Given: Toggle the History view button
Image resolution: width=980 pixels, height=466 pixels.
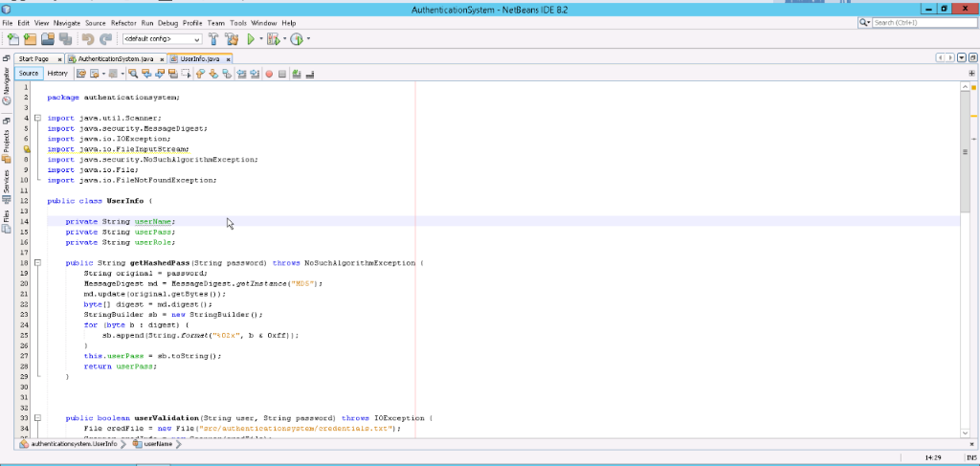Looking at the screenshot, I should tap(57, 73).
